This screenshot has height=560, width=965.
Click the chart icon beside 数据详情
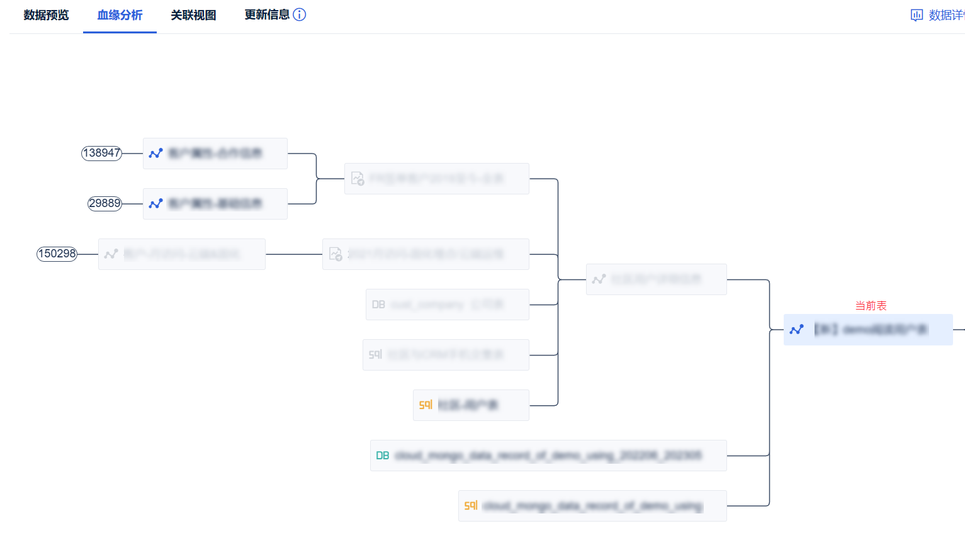coord(917,15)
